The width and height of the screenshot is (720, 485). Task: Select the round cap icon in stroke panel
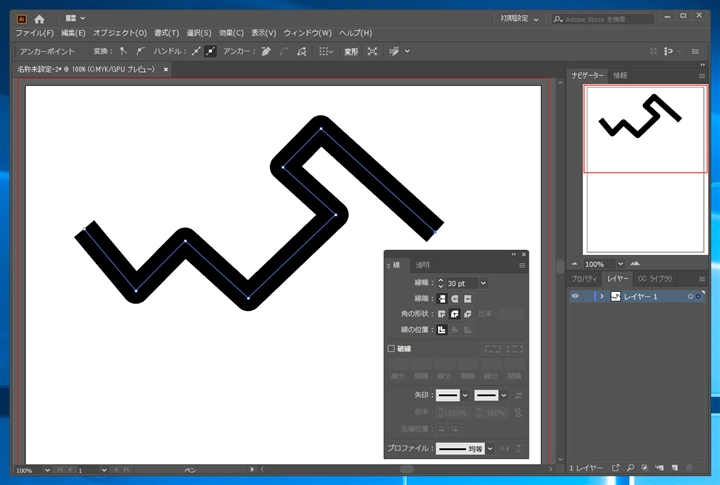click(455, 299)
